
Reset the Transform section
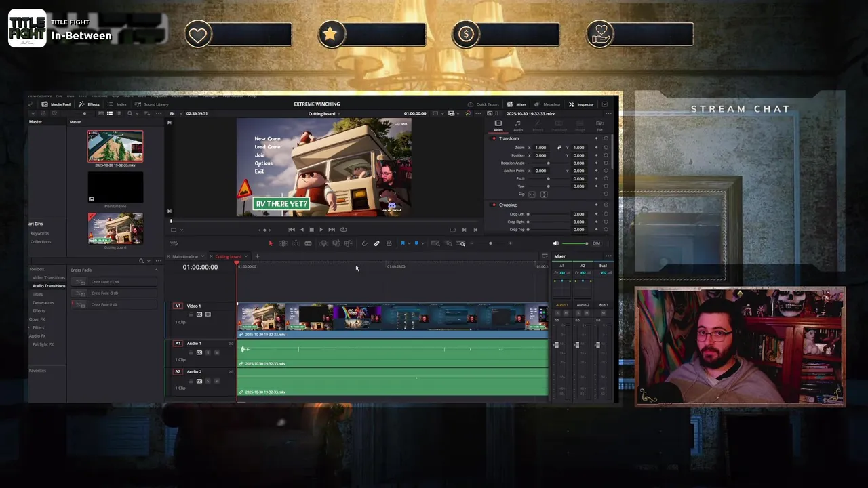click(606, 138)
